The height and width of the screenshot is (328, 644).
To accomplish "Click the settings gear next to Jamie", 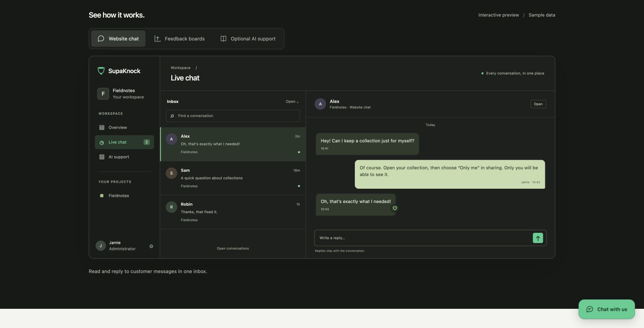I will [x=151, y=246].
